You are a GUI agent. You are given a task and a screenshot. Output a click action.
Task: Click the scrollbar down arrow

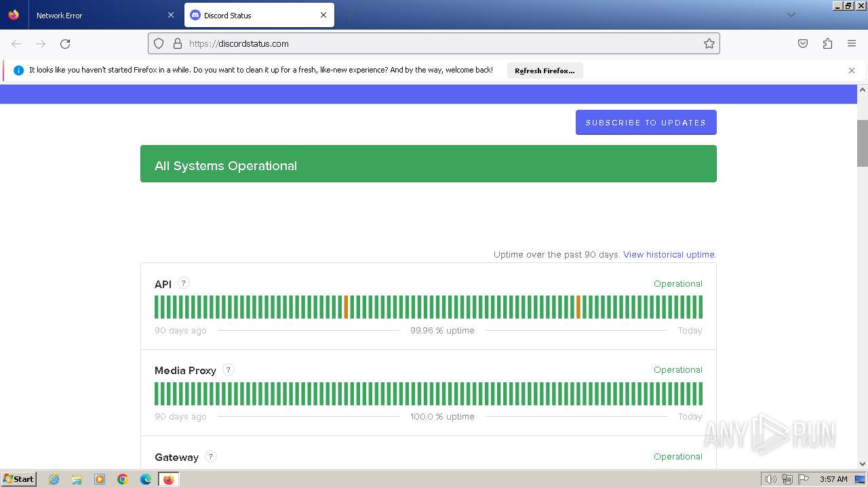(x=863, y=464)
